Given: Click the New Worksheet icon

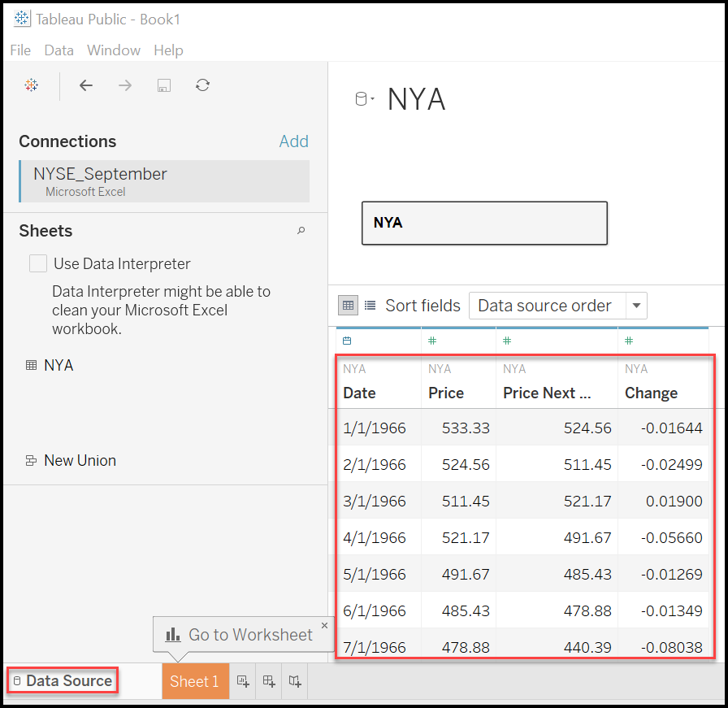Looking at the screenshot, I should [242, 681].
